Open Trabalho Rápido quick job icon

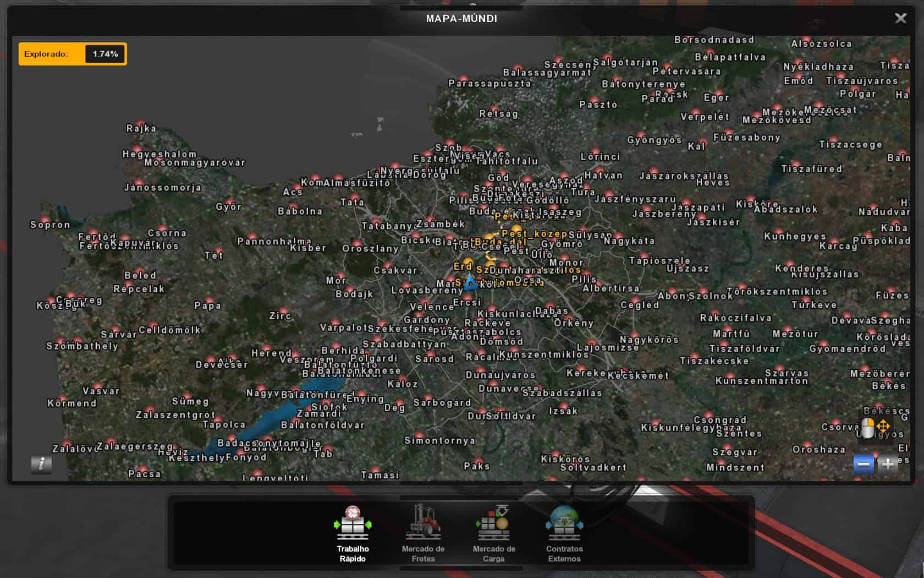click(353, 531)
